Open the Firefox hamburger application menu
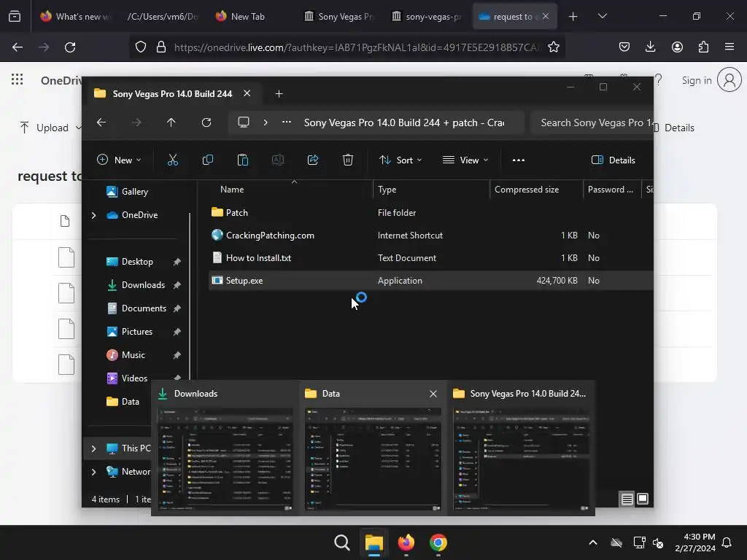The image size is (747, 560). click(729, 47)
